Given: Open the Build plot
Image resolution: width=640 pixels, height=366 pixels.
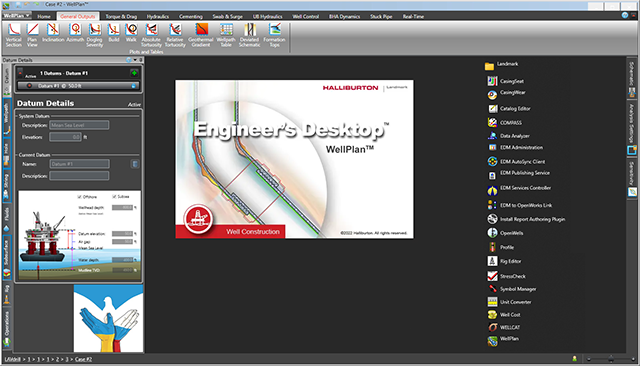Looking at the screenshot, I should tap(113, 33).
